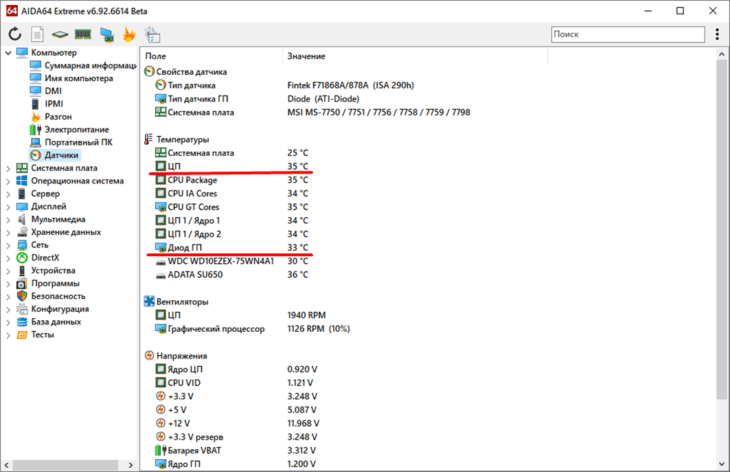Click the Разгон flame icon in sidebar
730x472 pixels.
[x=36, y=116]
